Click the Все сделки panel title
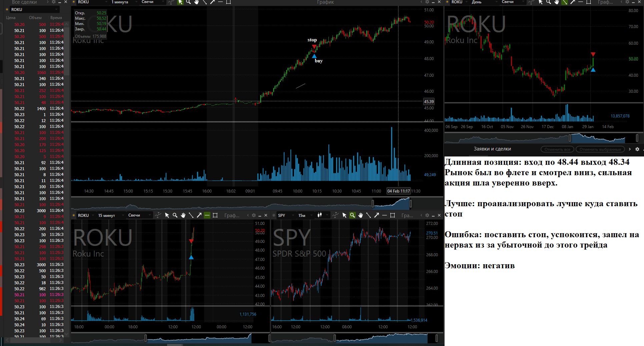Image resolution: width=644 pixels, height=346 pixels. (x=24, y=2)
